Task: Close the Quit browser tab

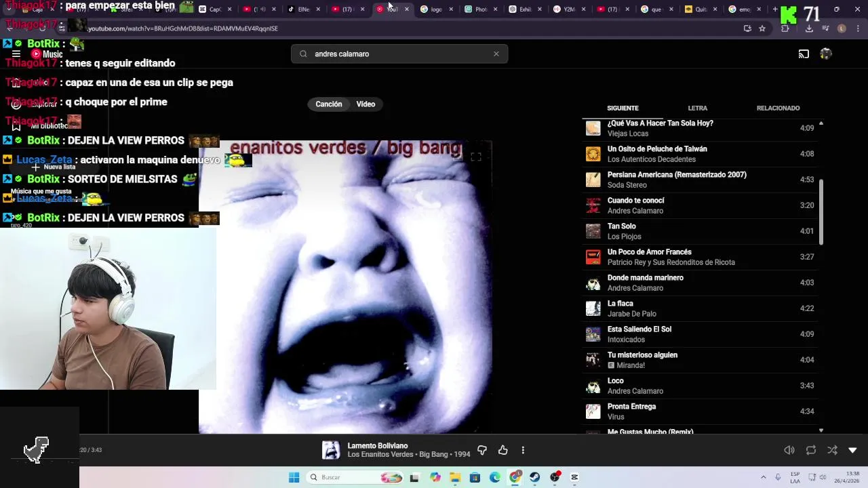Action: click(x=715, y=9)
